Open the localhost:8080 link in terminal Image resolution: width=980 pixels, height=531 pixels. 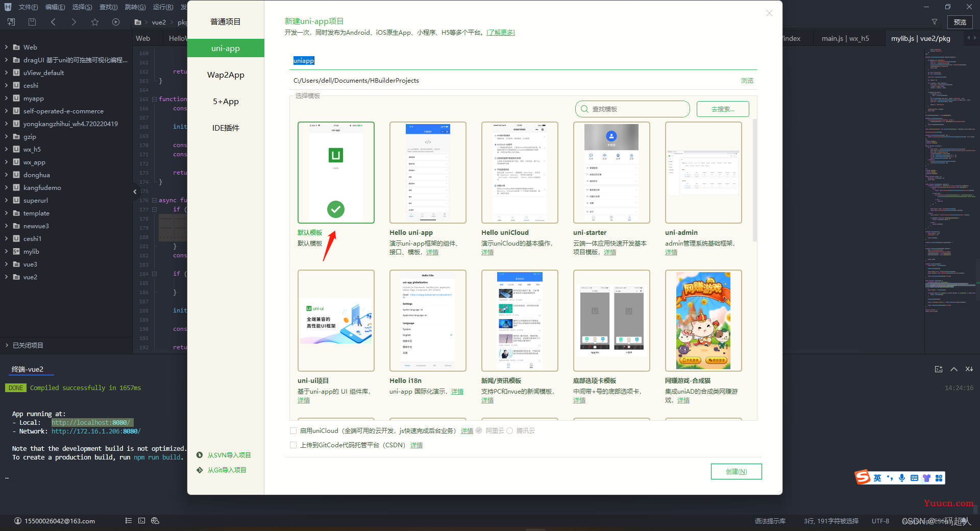(91, 422)
